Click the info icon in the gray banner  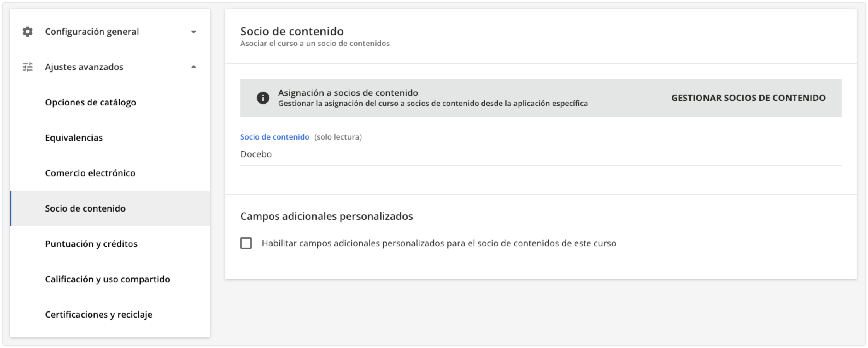263,98
